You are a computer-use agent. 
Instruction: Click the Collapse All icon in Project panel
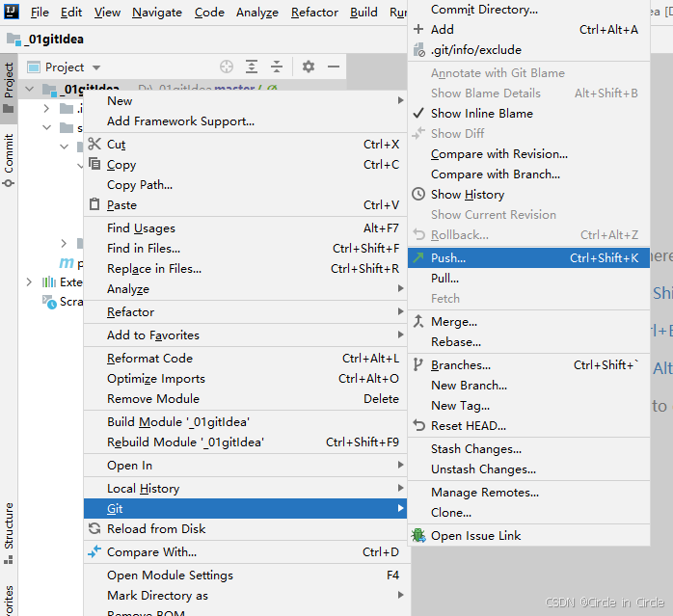[x=277, y=67]
